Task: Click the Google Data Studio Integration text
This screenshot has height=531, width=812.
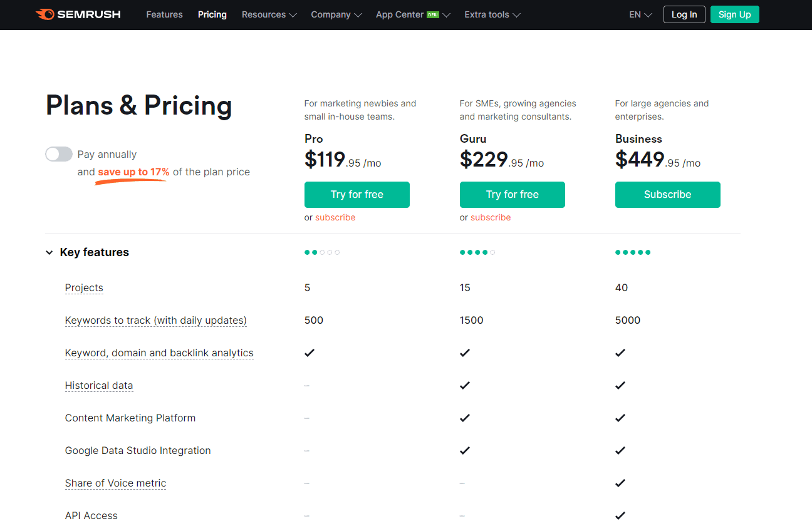Action: coord(138,450)
